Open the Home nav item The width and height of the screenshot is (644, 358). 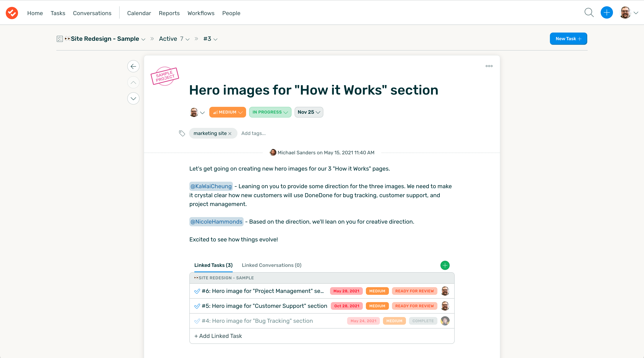(x=35, y=13)
